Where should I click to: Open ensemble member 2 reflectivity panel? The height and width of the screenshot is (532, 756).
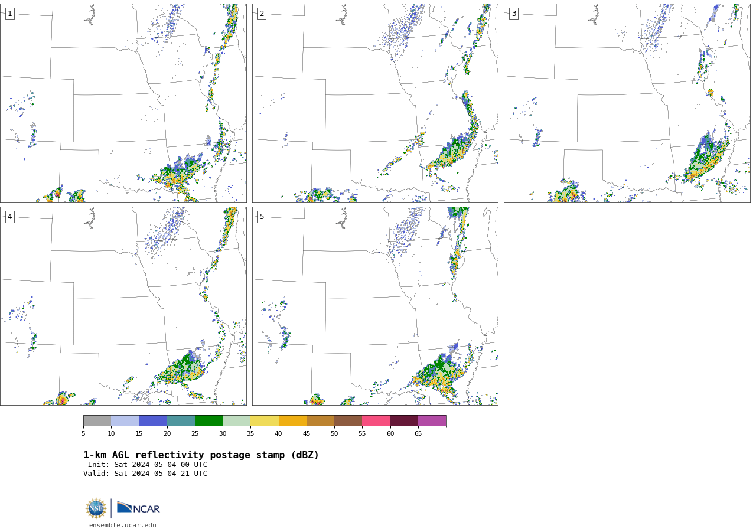click(x=375, y=103)
